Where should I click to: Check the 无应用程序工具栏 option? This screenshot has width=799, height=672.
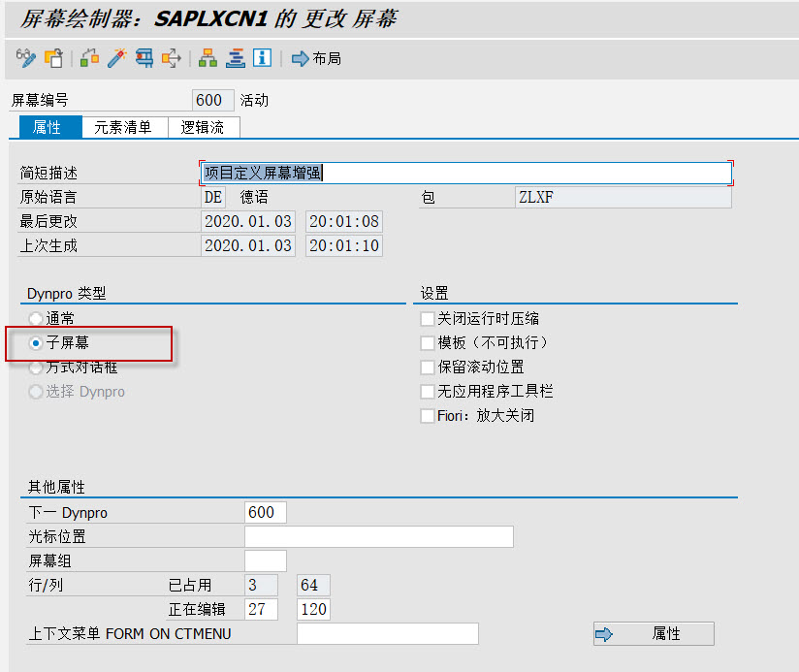[x=428, y=392]
